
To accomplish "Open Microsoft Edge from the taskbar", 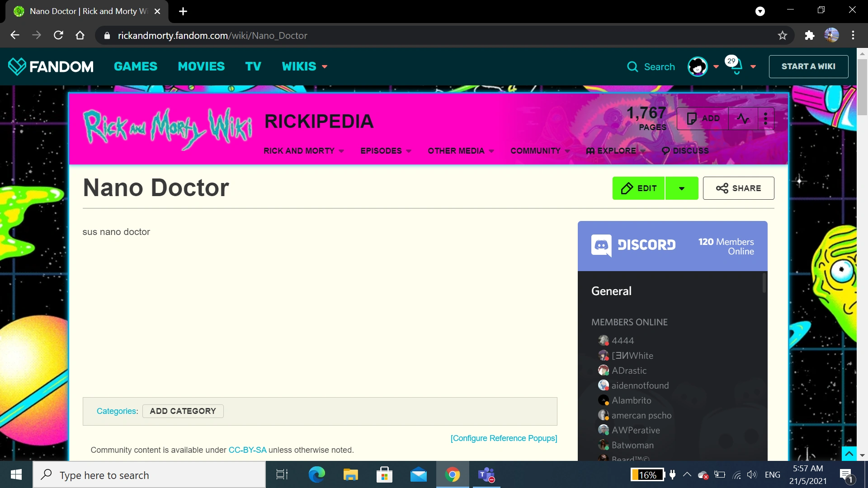I will click(316, 475).
